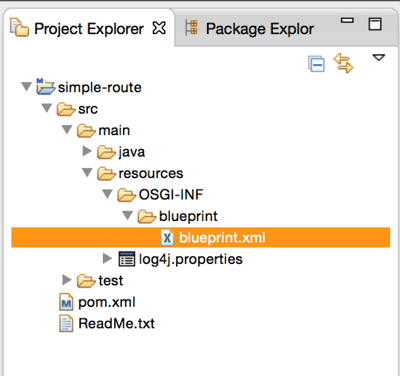400x376 pixels.
Task: Expand the test folder triangle
Action: 67,280
